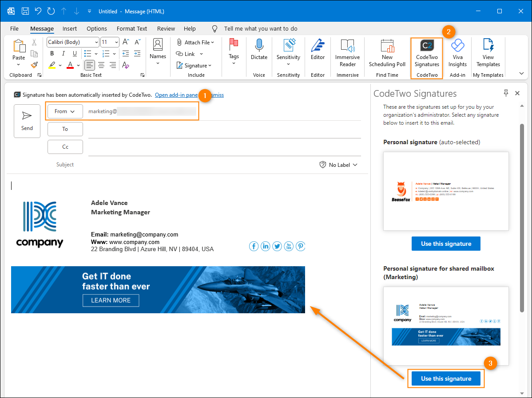Image resolution: width=532 pixels, height=398 pixels.
Task: Switch to the Format Text tab
Action: [x=131, y=28]
